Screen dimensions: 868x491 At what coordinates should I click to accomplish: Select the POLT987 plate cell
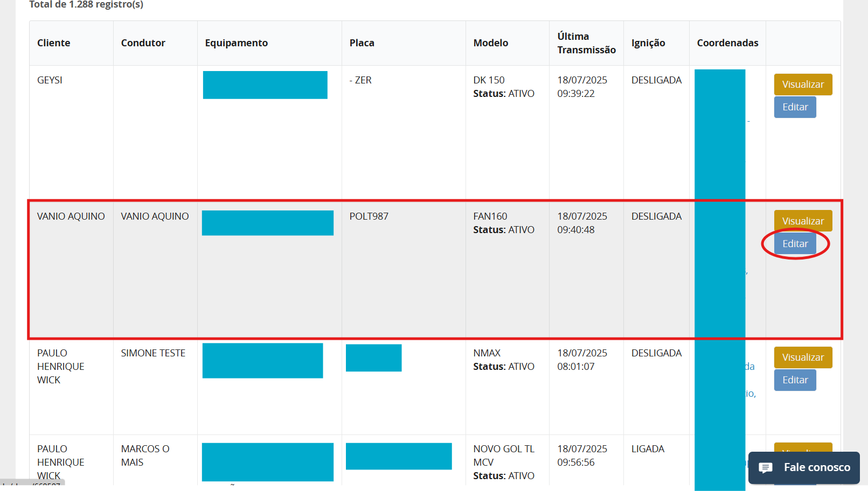click(369, 216)
